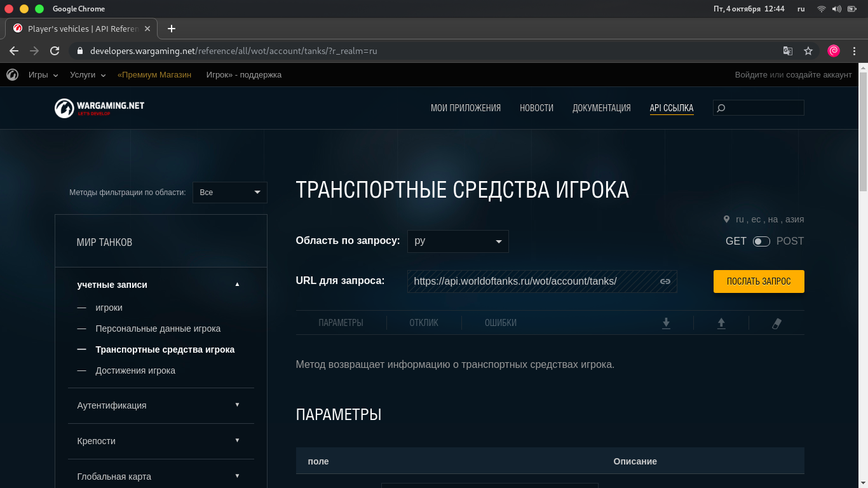Image resolution: width=868 pixels, height=488 pixels.
Task: Open the Игры dropdown menu
Action: [43, 75]
